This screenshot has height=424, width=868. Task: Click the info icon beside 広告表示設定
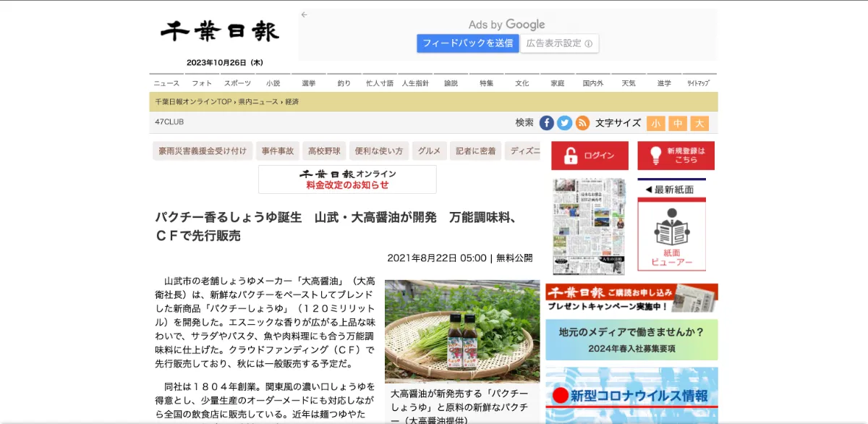[x=588, y=43]
